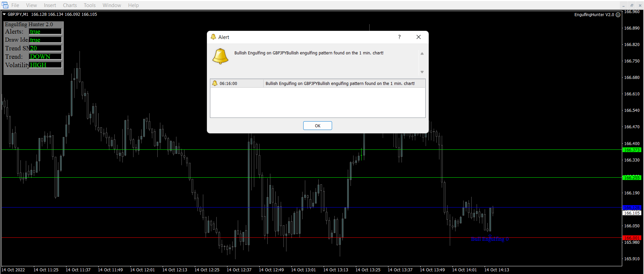Click the bell icon beside 06:16:00 entry
Screen dimensions: 644x274
point(215,83)
